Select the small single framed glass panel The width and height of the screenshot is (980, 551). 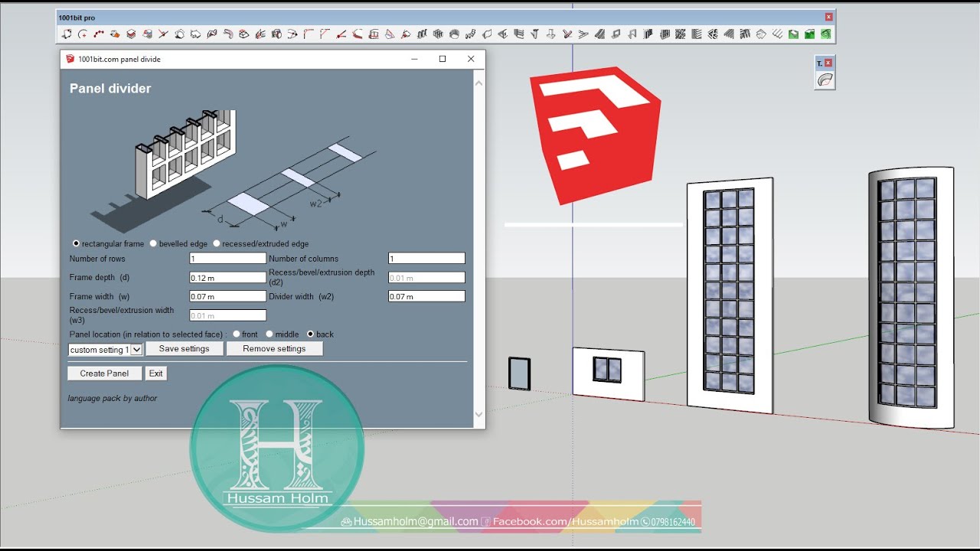coord(519,373)
